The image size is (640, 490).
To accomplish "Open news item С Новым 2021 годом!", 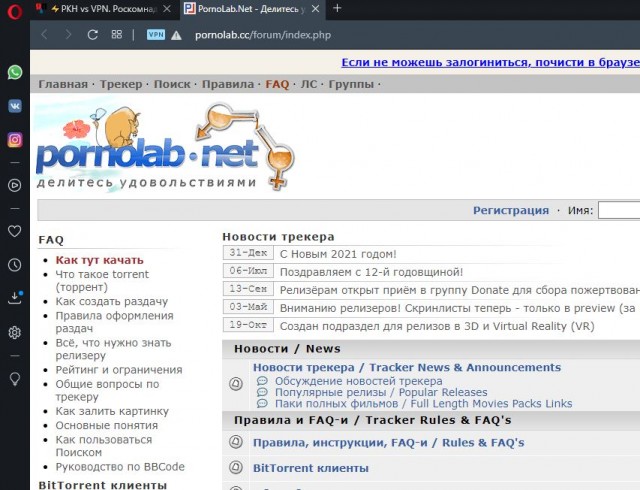I will pyautogui.click(x=338, y=254).
